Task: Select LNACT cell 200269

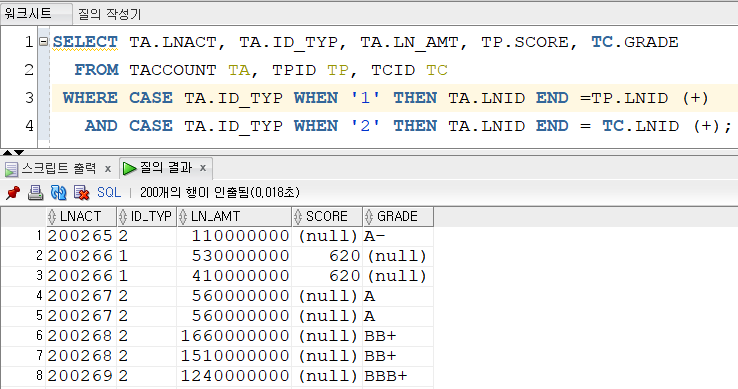Action: point(80,376)
